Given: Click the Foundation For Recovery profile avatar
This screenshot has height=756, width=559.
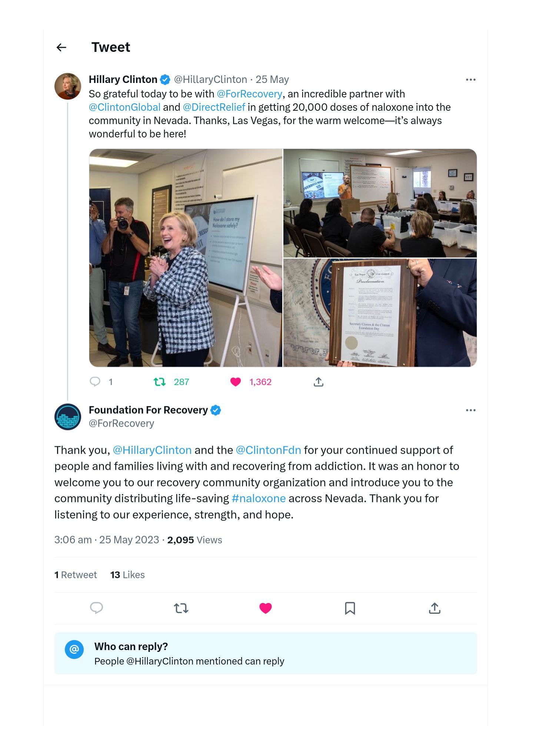Looking at the screenshot, I should (68, 417).
